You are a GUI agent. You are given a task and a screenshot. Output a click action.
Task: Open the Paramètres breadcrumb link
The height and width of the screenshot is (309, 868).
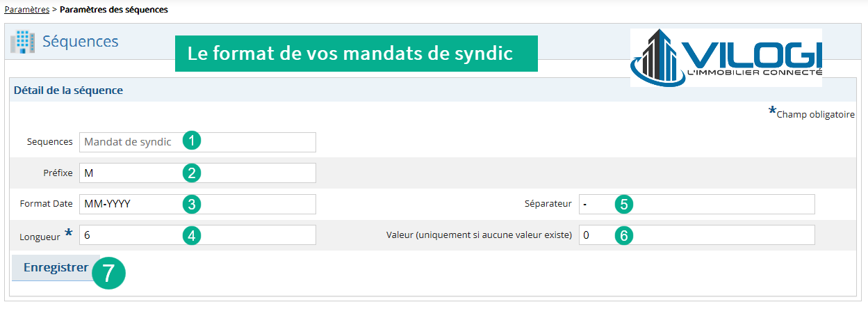[27, 10]
